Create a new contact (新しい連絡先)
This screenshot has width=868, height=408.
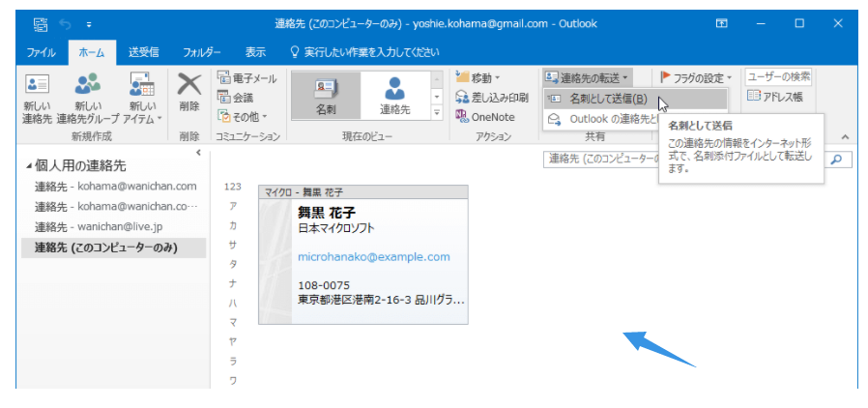tap(37, 99)
